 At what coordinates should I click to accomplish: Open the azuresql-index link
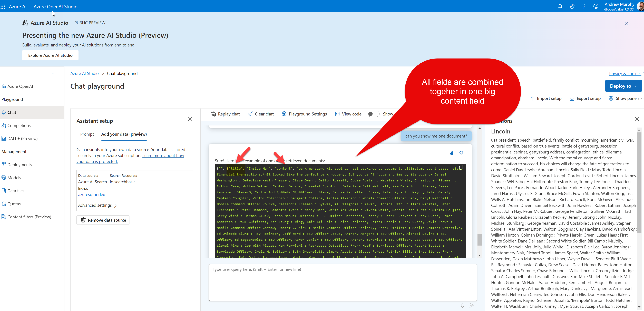[92, 195]
